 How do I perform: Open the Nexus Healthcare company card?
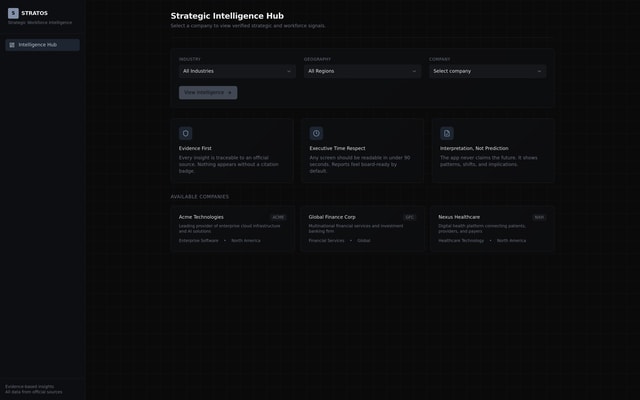pyautogui.click(x=492, y=229)
